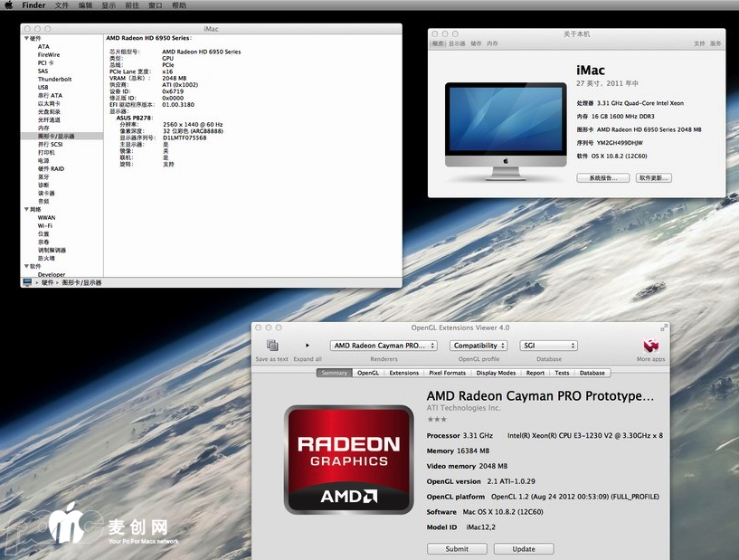The width and height of the screenshot is (739, 560).
Task: Collapse the 硬件 tree section
Action: pyautogui.click(x=26, y=39)
